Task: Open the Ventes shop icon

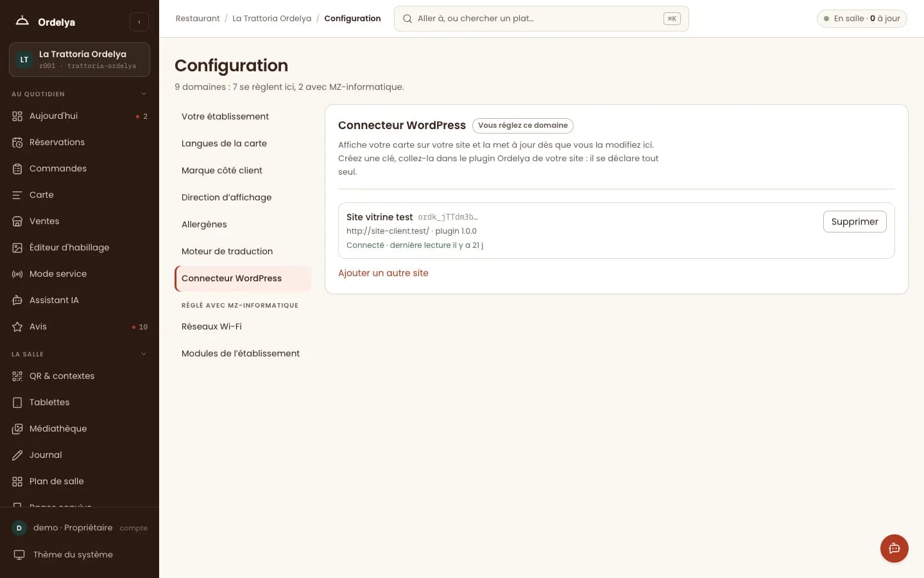Action: point(17,222)
